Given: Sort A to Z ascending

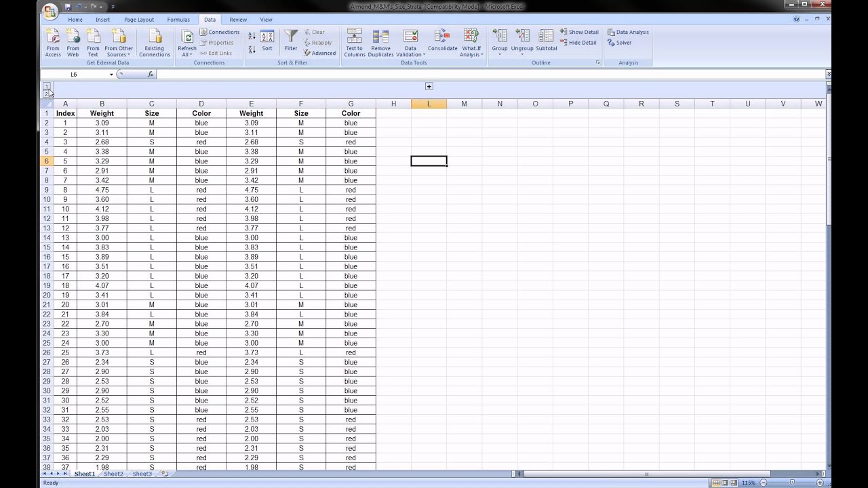Looking at the screenshot, I should pos(252,36).
